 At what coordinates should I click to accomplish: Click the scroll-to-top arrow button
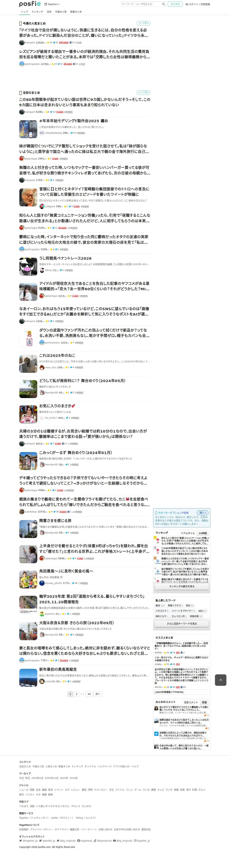[221, 680]
